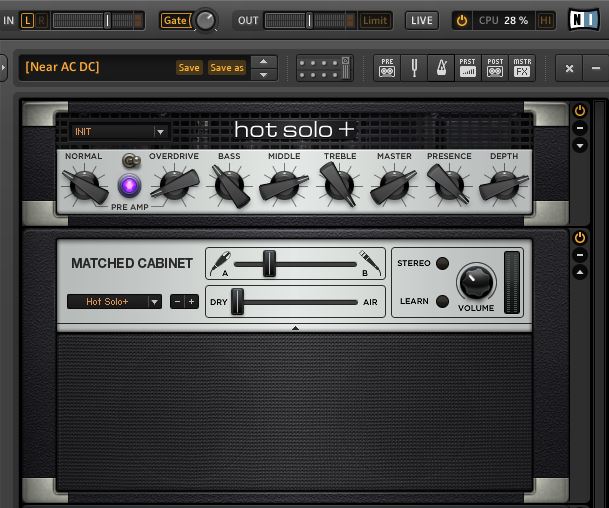
Task: Open the POST tapedeck panel
Action: coord(495,68)
